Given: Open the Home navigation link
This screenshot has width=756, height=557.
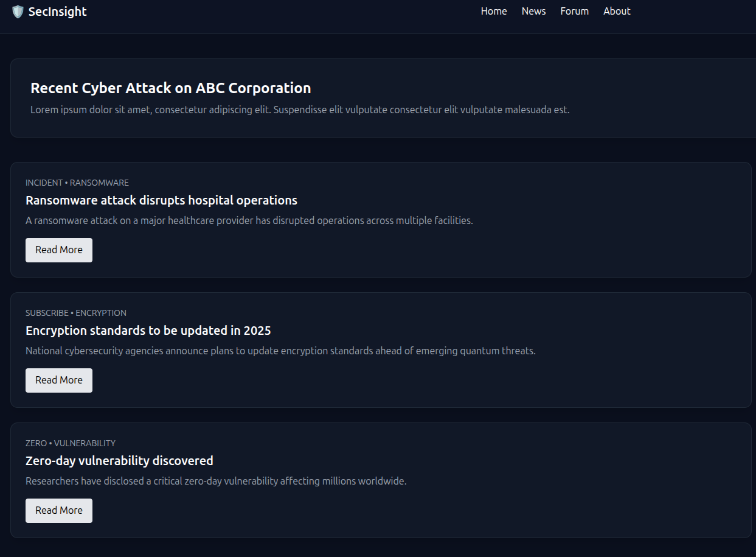Looking at the screenshot, I should (x=494, y=11).
